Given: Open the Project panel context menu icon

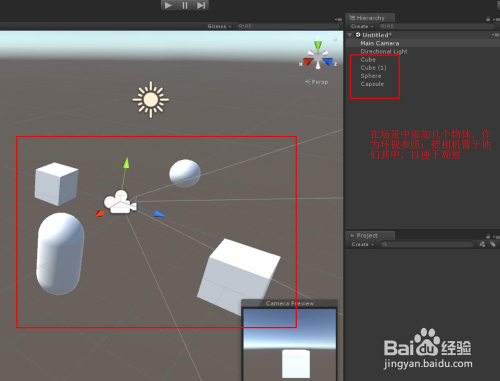Looking at the screenshot, I should click(496, 237).
